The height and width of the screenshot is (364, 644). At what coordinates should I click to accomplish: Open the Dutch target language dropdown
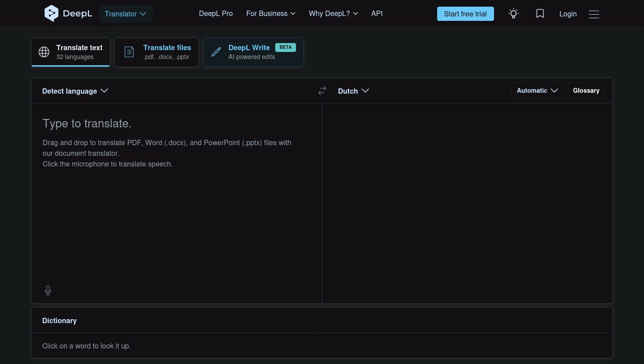point(353,91)
